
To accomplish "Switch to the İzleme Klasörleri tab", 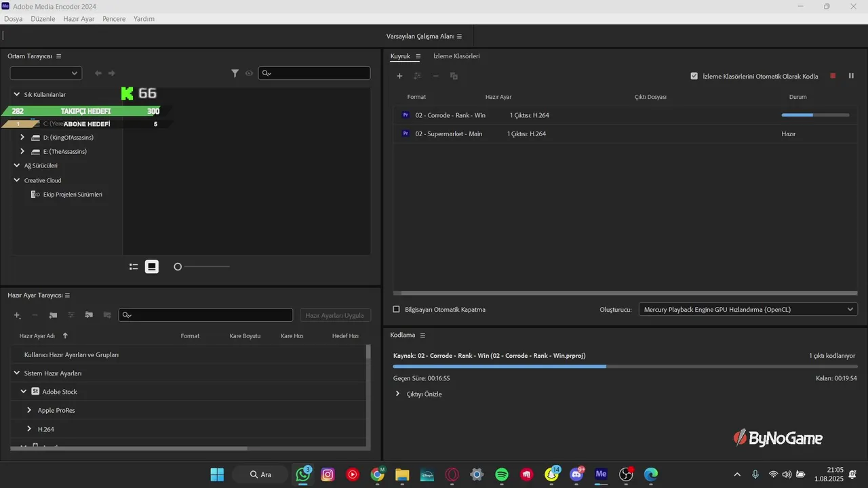I will (x=456, y=56).
